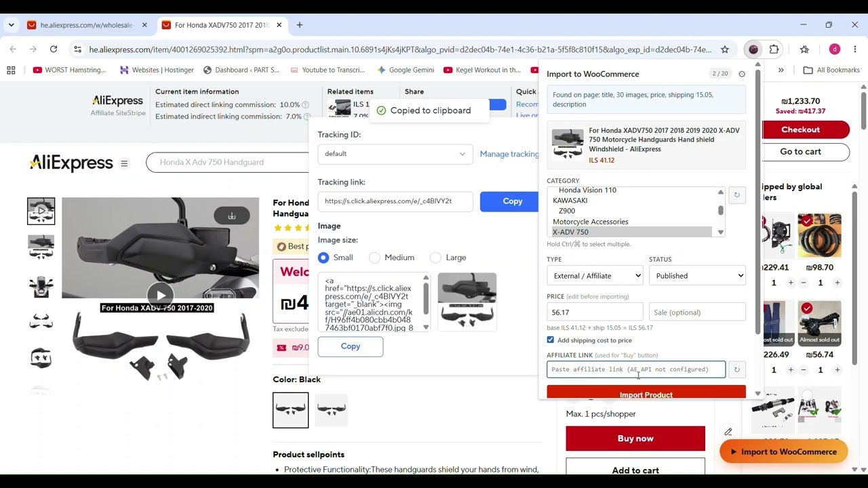868x488 pixels.
Task: Click the Buy now button
Action: [635, 439]
